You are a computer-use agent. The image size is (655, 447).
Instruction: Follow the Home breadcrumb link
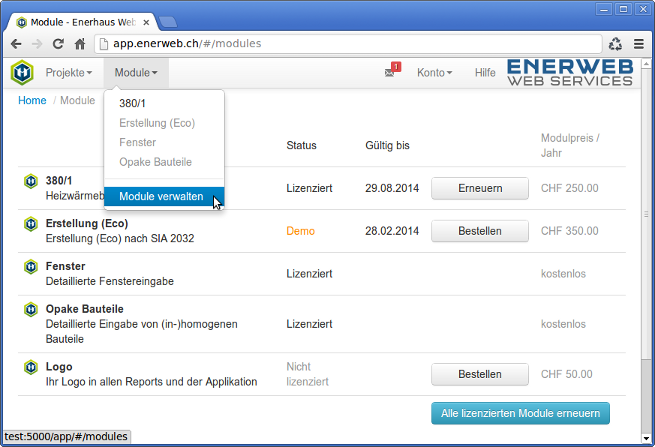tap(32, 101)
